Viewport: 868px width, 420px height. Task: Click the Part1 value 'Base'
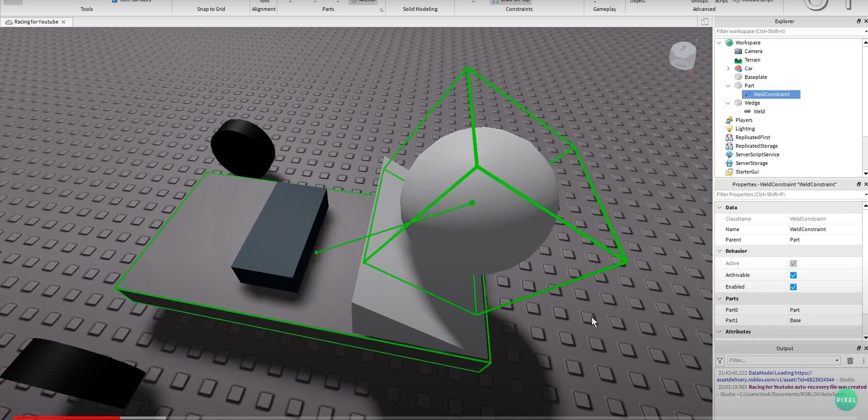tap(795, 320)
